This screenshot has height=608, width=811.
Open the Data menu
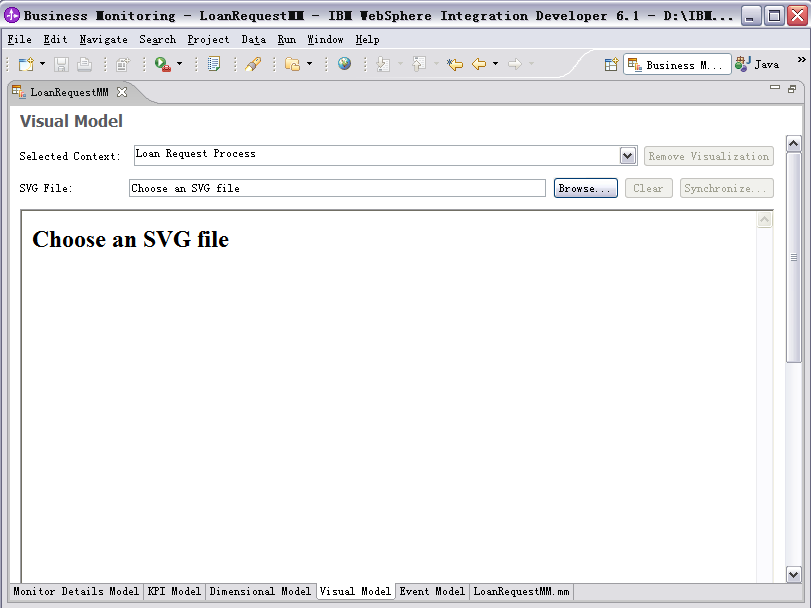pyautogui.click(x=253, y=40)
